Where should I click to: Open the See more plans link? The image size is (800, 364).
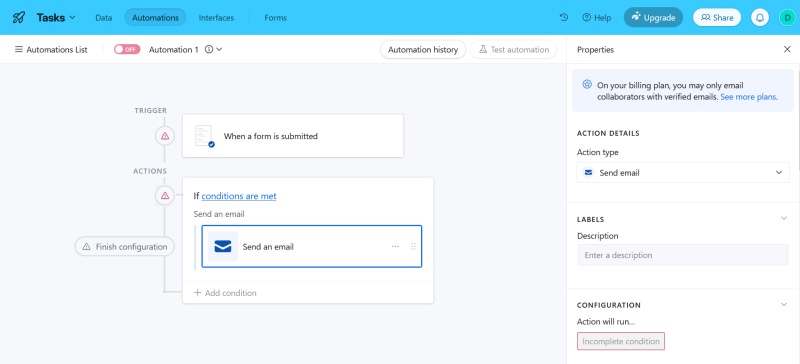[x=749, y=96]
